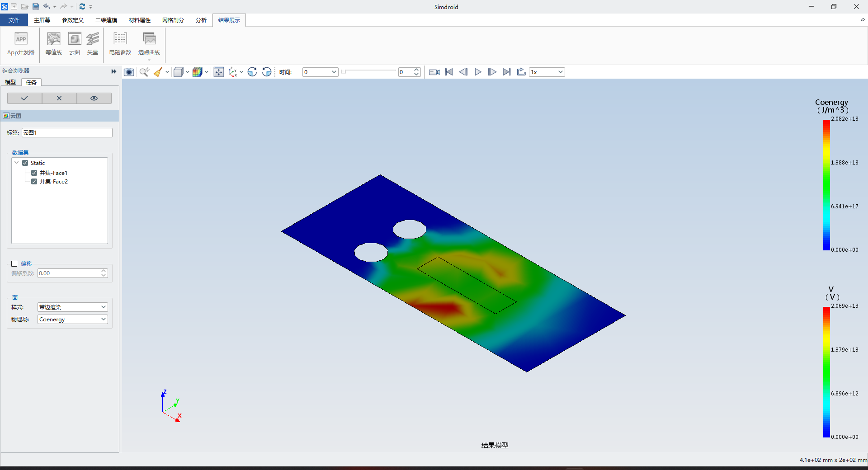Click the broom clear icon
The image size is (868, 470).
tap(158, 72)
